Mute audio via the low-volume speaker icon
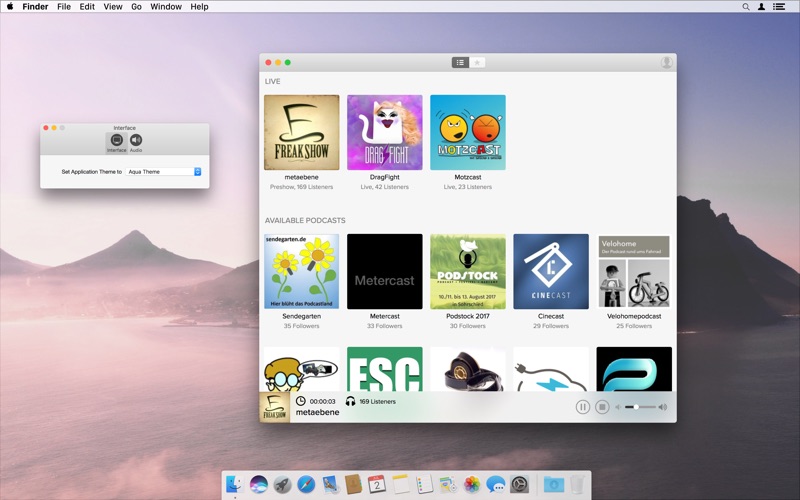This screenshot has width=800, height=500. [x=617, y=407]
